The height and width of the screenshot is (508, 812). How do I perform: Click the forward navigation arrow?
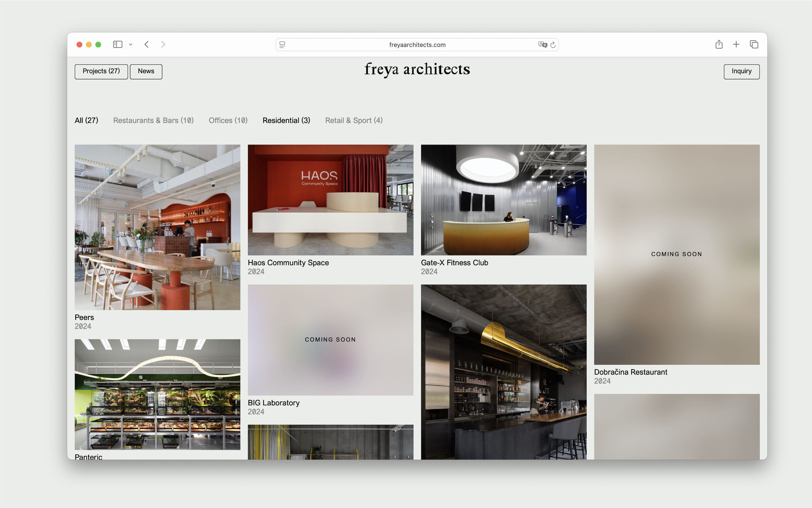[163, 44]
